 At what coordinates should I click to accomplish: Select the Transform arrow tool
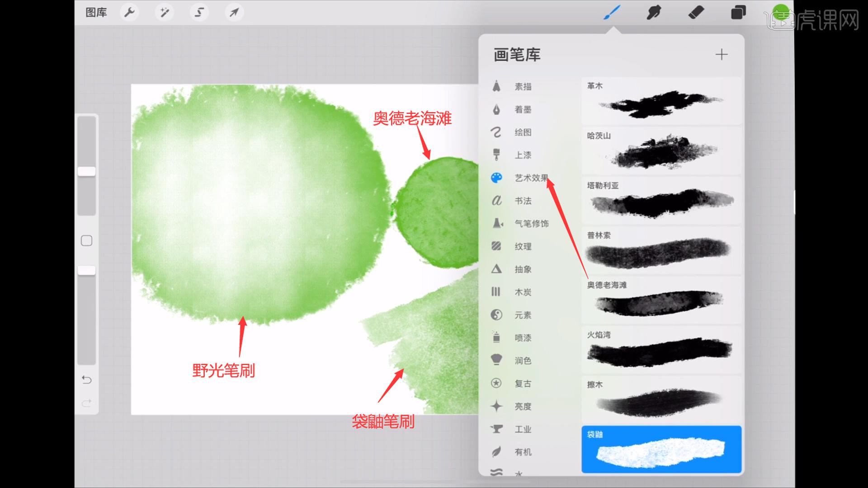pos(234,13)
